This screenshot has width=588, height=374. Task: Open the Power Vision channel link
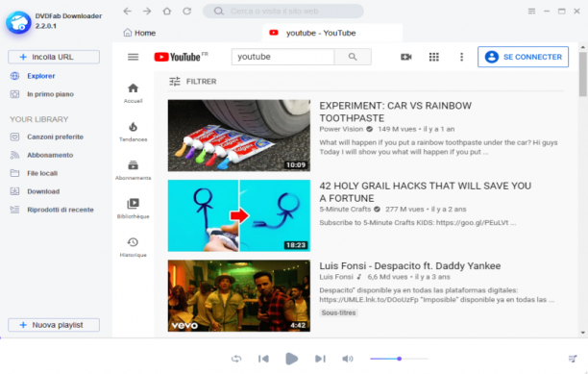click(341, 129)
